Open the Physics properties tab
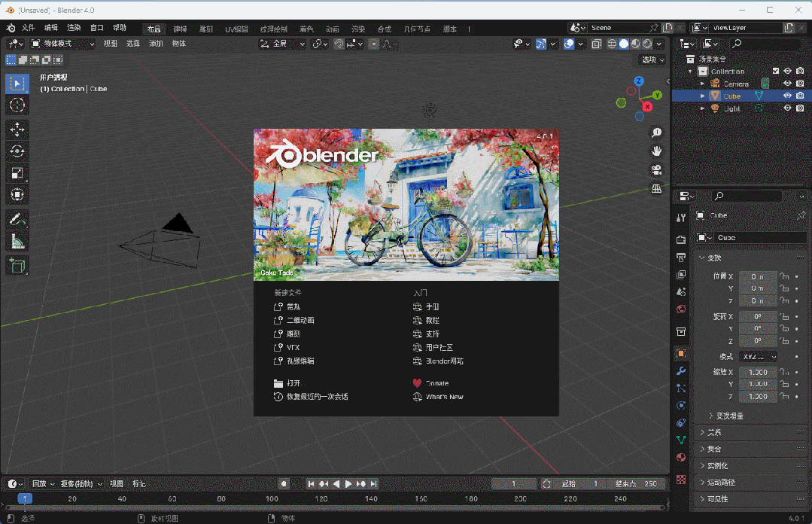The height and width of the screenshot is (524, 812). point(681,405)
